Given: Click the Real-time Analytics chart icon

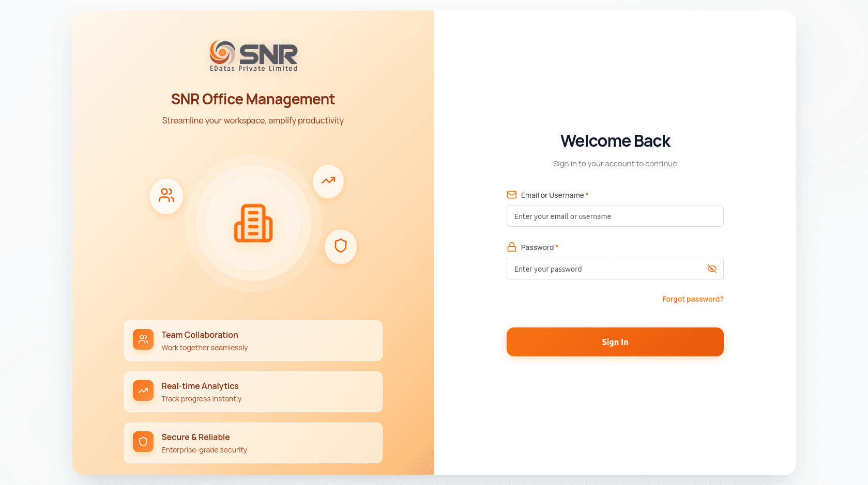Looking at the screenshot, I should (143, 390).
